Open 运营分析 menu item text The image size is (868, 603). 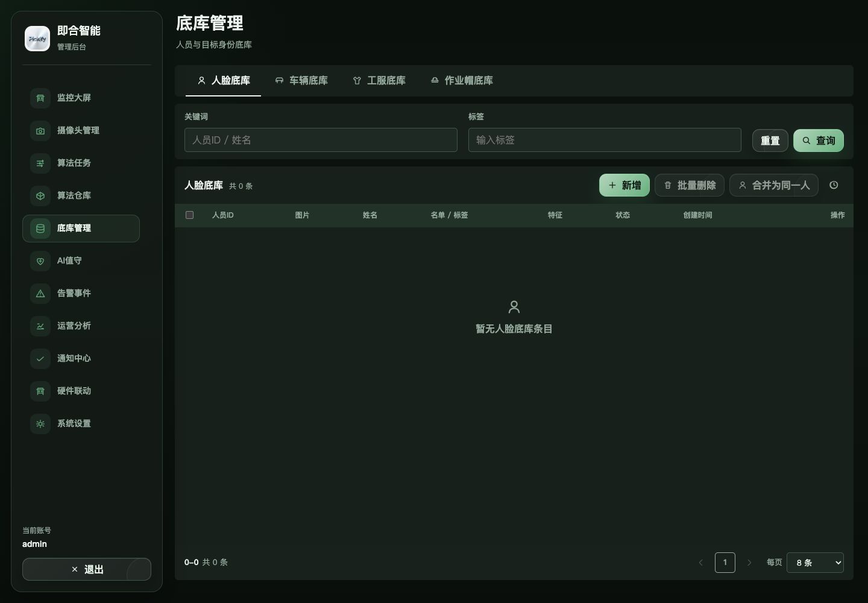coord(74,326)
